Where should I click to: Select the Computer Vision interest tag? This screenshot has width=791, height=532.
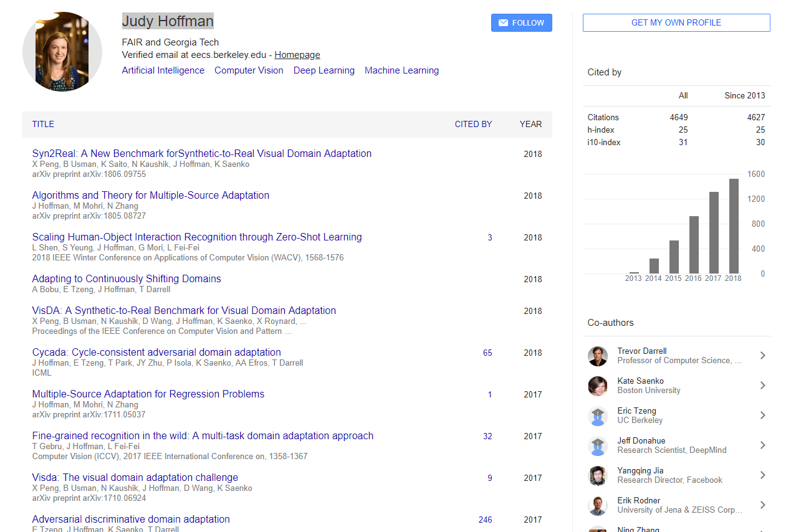pyautogui.click(x=249, y=70)
